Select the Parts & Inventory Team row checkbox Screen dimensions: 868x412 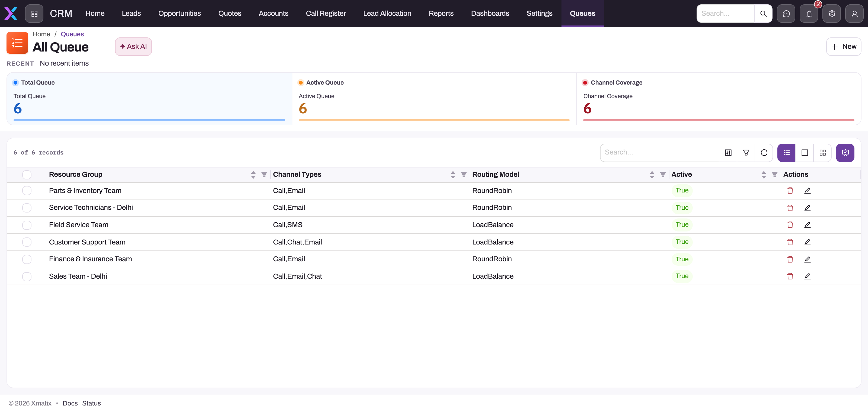pyautogui.click(x=27, y=191)
